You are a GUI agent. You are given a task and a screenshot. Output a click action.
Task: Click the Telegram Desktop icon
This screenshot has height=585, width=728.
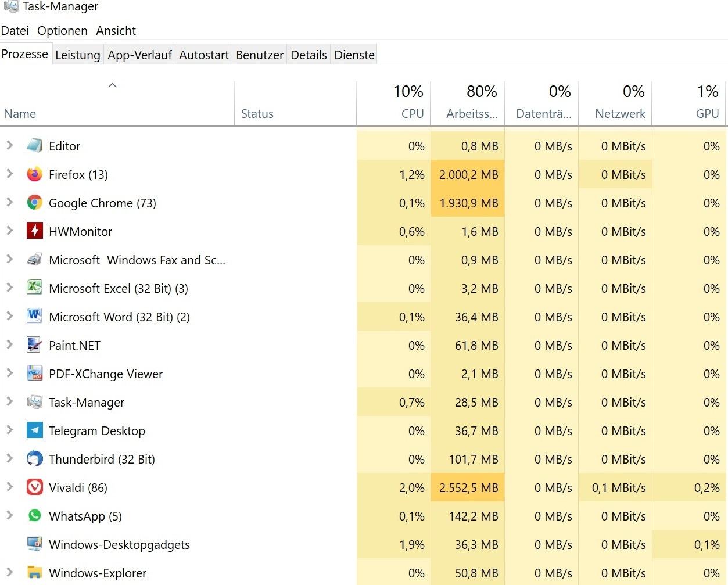35,430
